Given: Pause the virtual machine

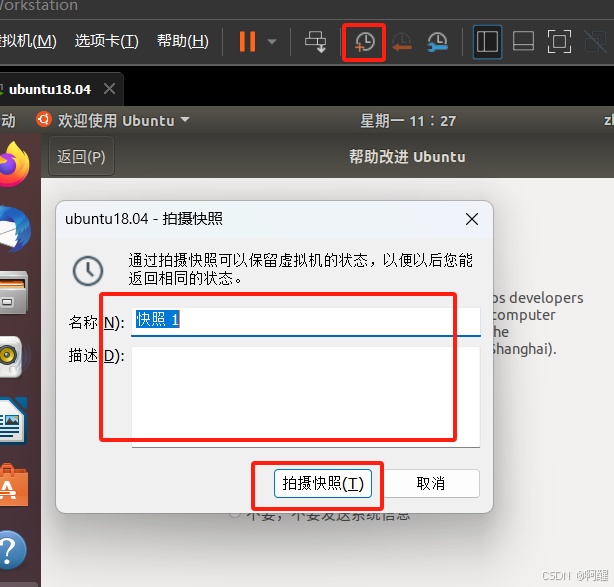Looking at the screenshot, I should 247,42.
